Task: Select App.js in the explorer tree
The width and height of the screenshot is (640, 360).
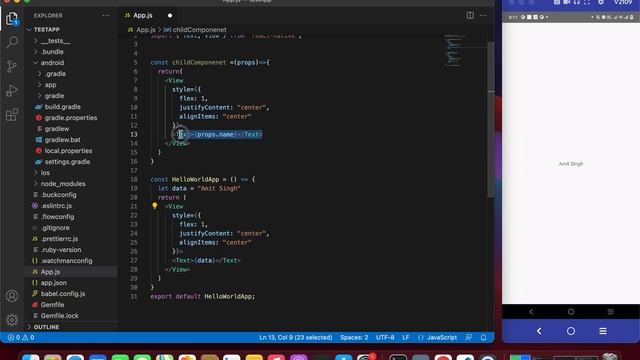Action: (x=50, y=272)
